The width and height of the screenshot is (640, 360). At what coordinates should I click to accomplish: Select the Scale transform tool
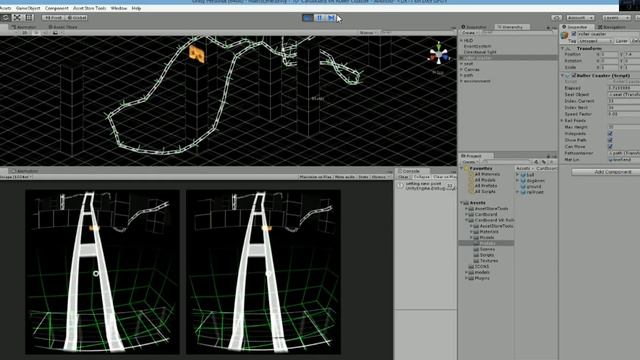pos(17,18)
